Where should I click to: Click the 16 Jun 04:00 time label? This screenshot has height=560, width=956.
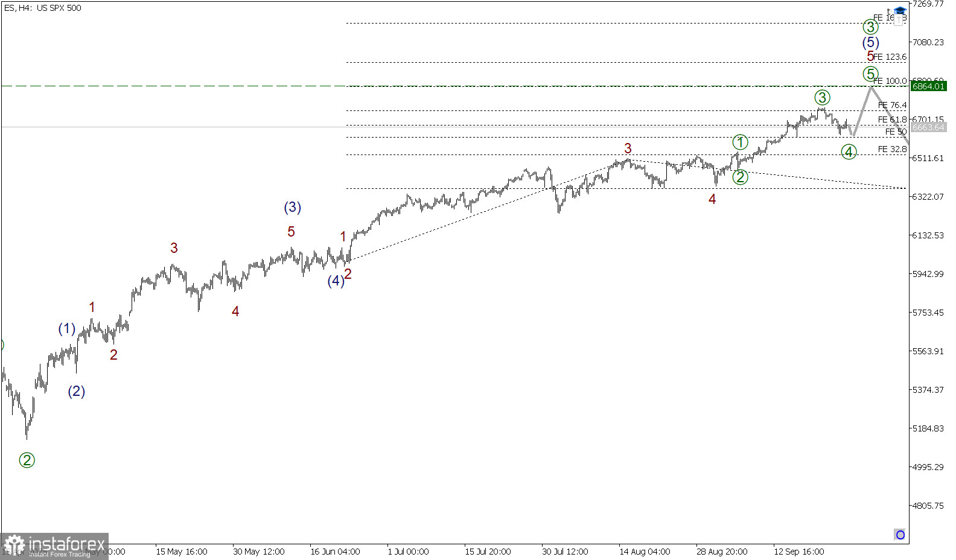point(336,552)
